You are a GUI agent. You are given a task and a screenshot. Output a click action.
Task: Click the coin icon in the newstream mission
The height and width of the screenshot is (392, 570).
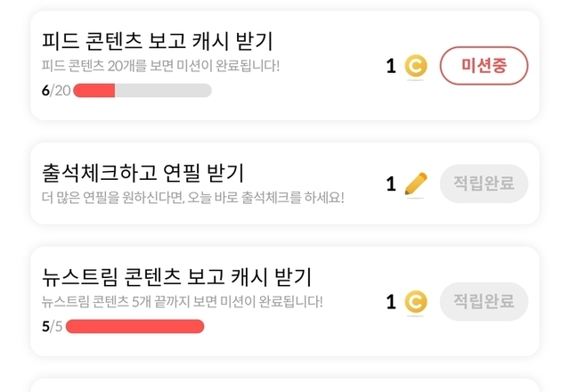click(415, 302)
